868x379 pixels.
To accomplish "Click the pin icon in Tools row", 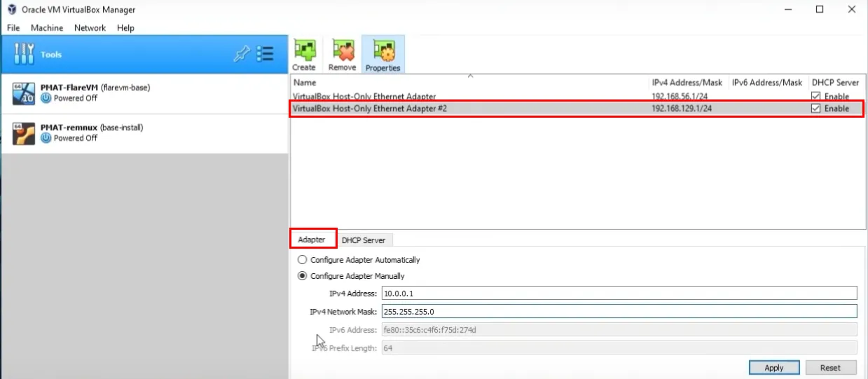I will (241, 55).
